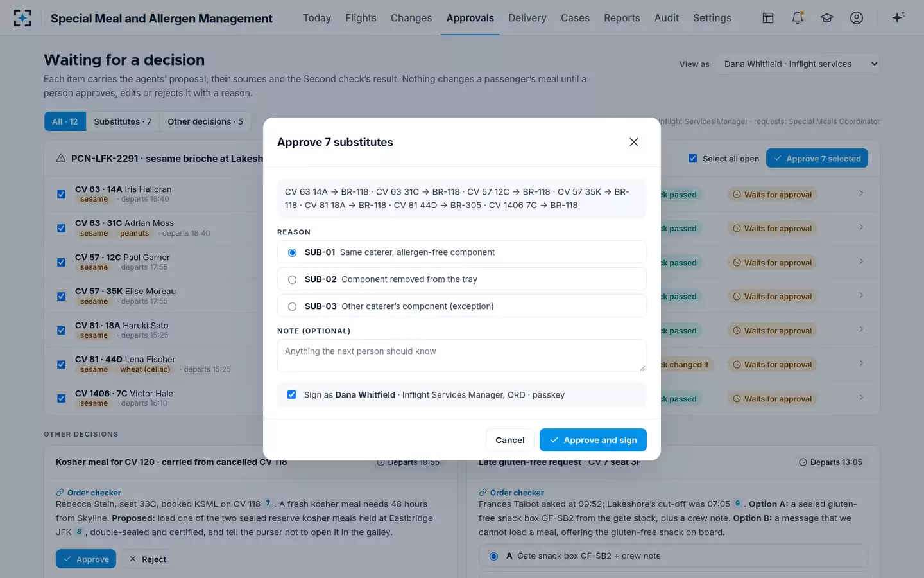Expand the first Waits for approval row chevron
Screen dimensions: 924x578
pos(861,193)
